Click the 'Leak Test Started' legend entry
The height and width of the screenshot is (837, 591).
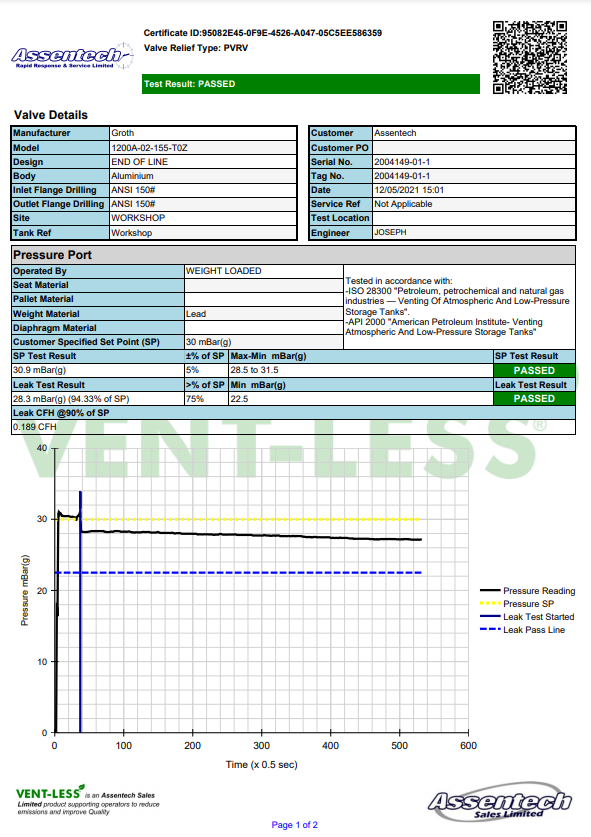527,617
